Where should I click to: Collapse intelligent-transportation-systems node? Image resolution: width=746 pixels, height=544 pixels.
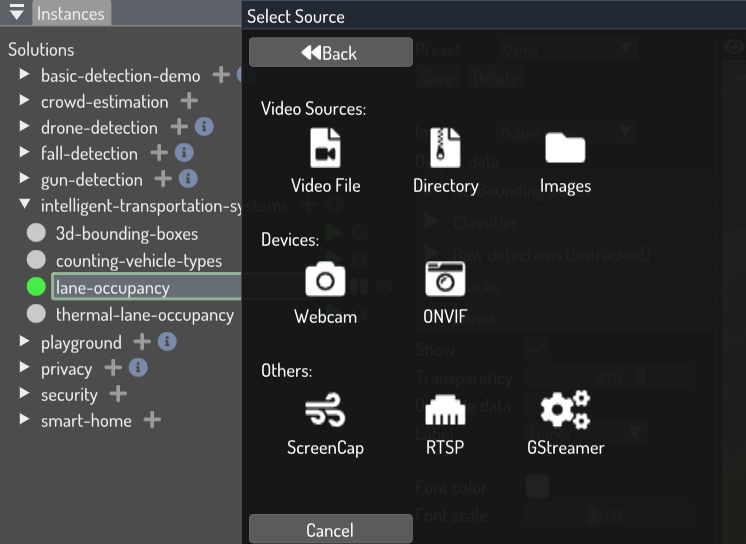(x=24, y=205)
